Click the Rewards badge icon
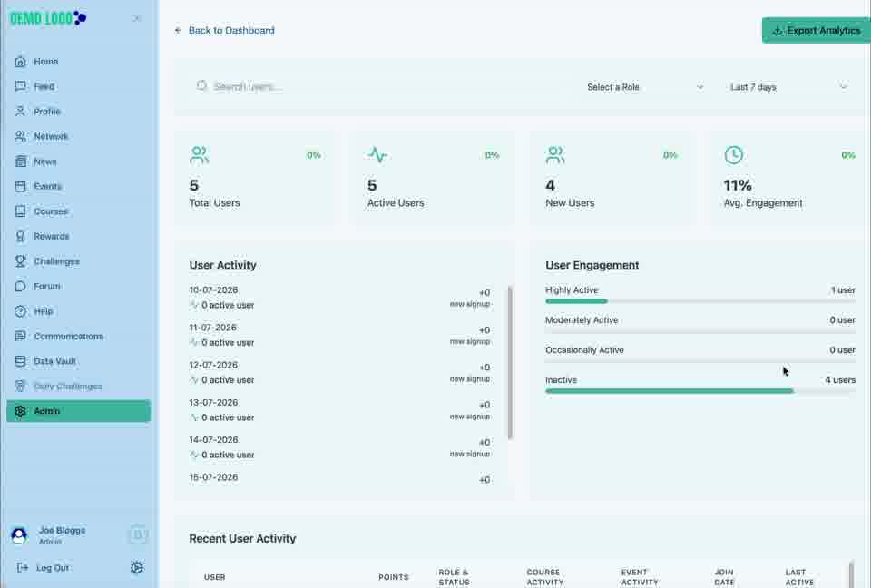The width and height of the screenshot is (871, 588). [20, 237]
